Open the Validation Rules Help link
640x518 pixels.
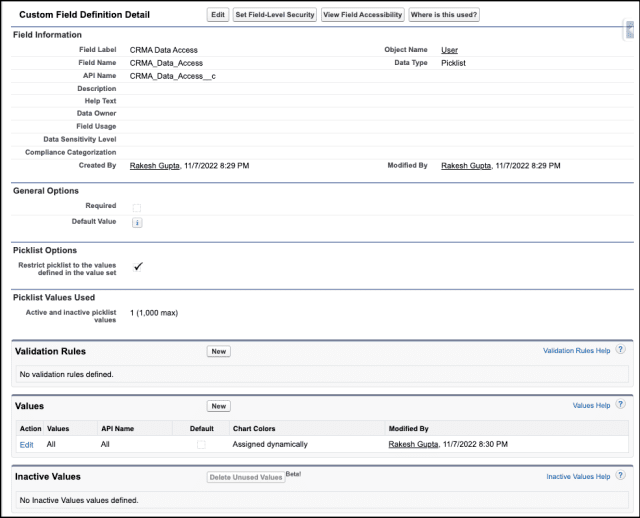tap(576, 351)
